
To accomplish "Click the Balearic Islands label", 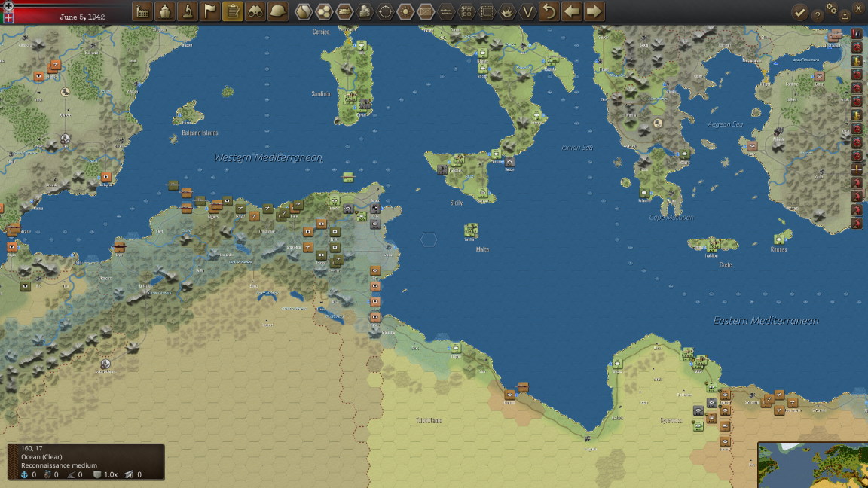I will (x=200, y=133).
